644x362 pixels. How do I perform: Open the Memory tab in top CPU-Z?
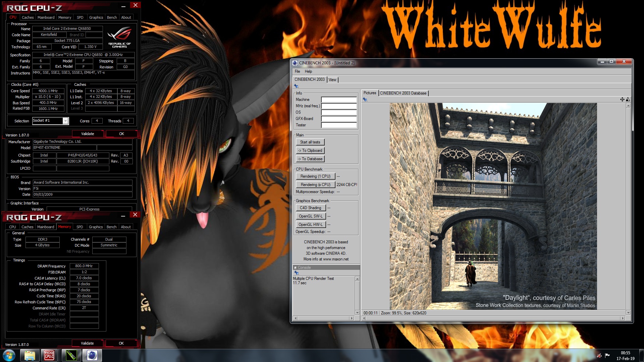(x=65, y=17)
